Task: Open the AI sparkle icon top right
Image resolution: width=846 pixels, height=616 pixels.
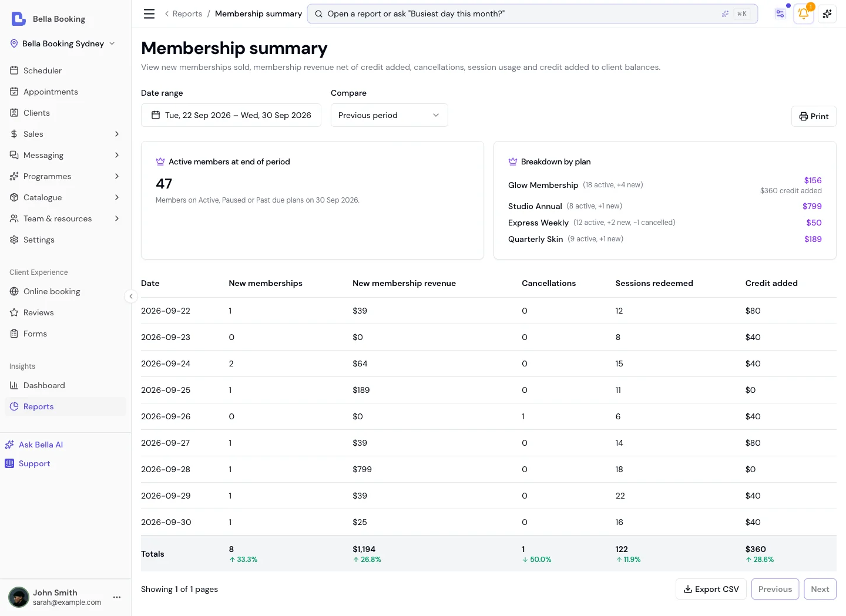Action: click(x=827, y=14)
